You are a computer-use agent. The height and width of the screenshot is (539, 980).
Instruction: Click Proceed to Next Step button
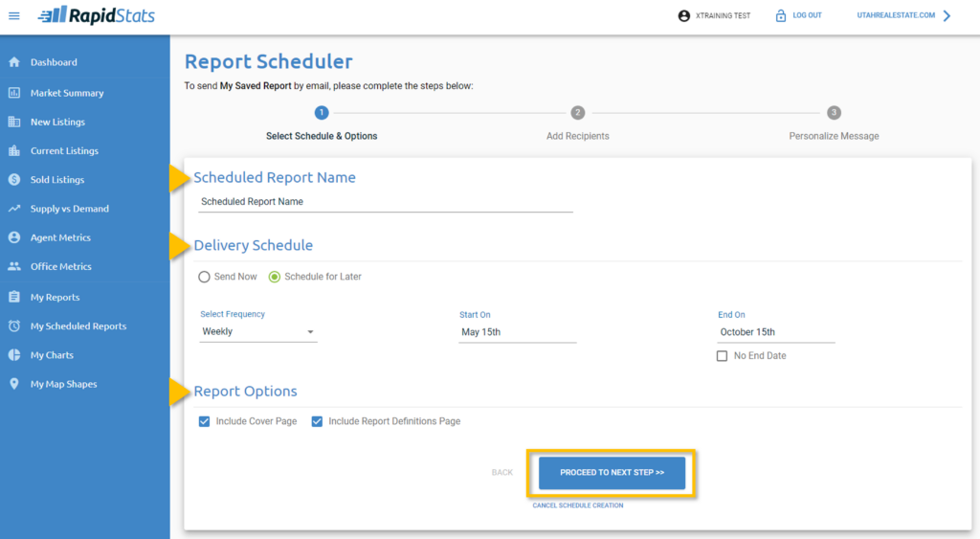612,473
